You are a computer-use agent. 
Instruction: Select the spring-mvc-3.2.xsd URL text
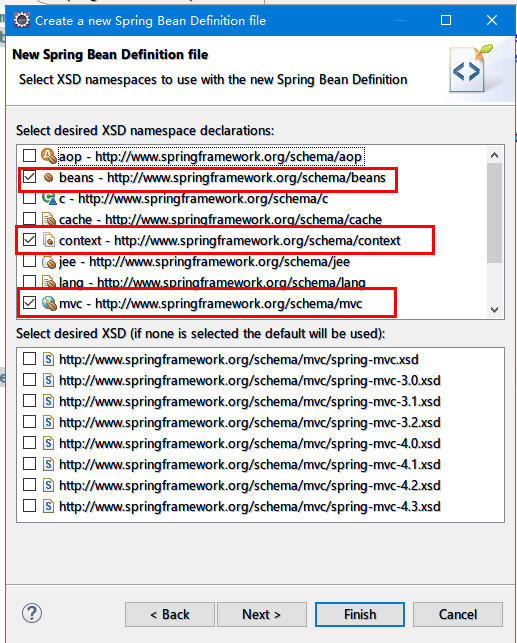pyautogui.click(x=250, y=422)
